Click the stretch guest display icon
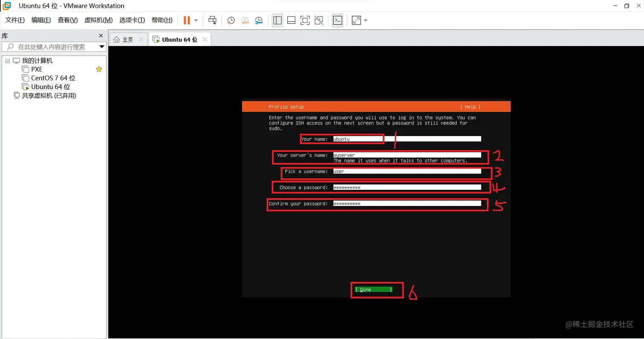The width and height of the screenshot is (644, 339). point(356,20)
